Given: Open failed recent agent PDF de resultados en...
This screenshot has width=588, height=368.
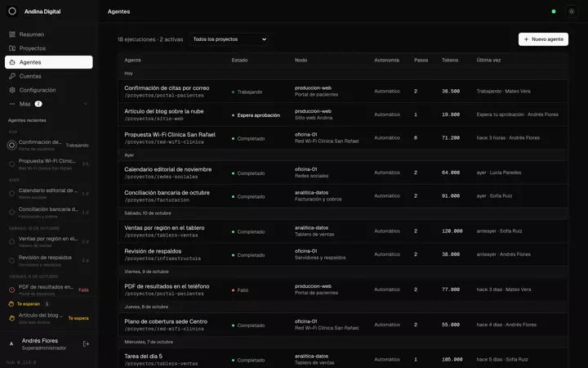Looking at the screenshot, I should 49,289.
